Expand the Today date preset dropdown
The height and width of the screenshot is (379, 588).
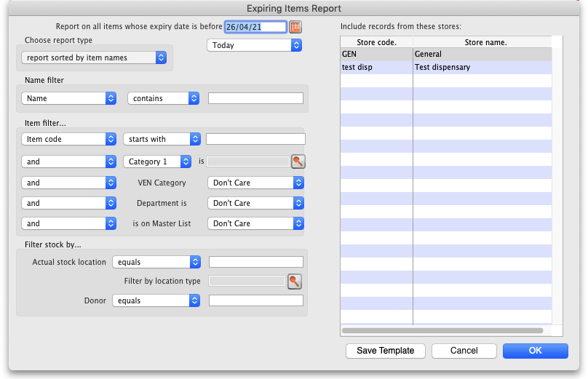tap(254, 45)
